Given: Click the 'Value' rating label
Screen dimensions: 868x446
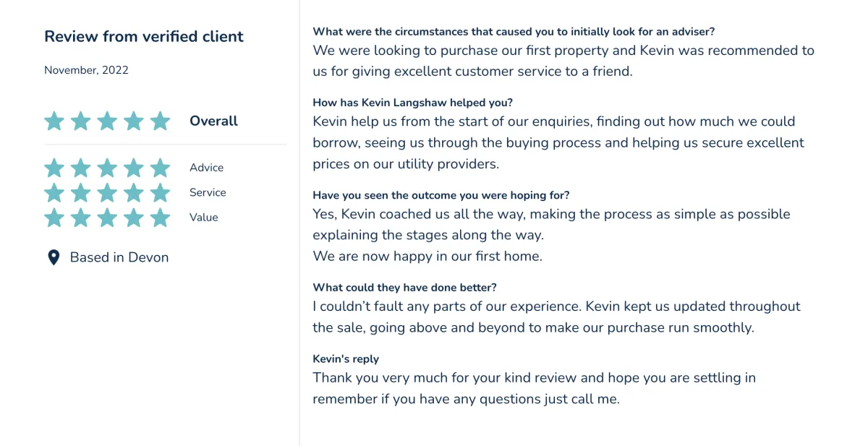Looking at the screenshot, I should click(x=204, y=218).
